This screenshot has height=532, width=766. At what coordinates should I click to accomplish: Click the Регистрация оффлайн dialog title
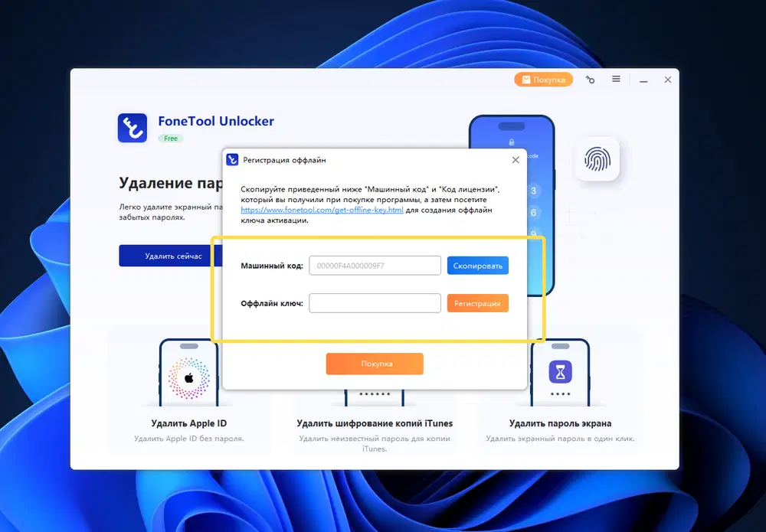[284, 160]
